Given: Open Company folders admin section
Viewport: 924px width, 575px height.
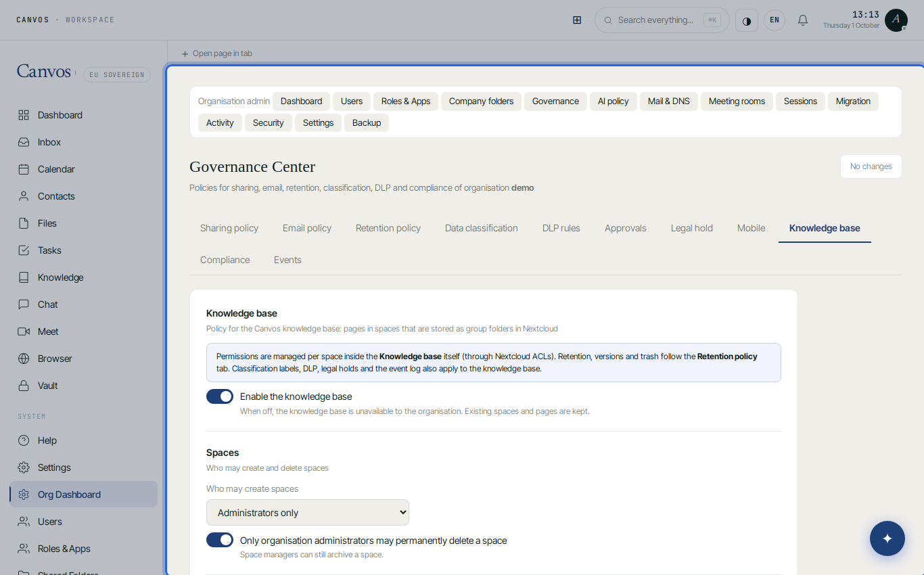Looking at the screenshot, I should click(x=481, y=101).
